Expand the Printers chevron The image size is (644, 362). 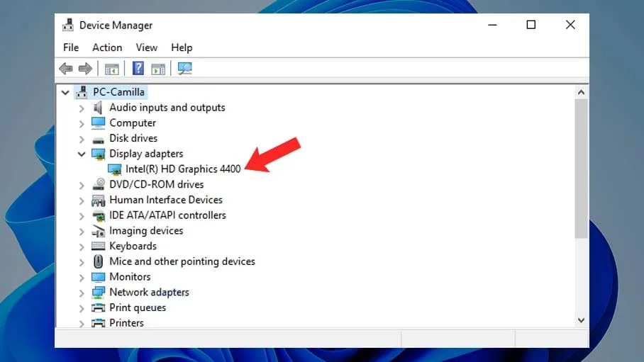click(x=82, y=324)
